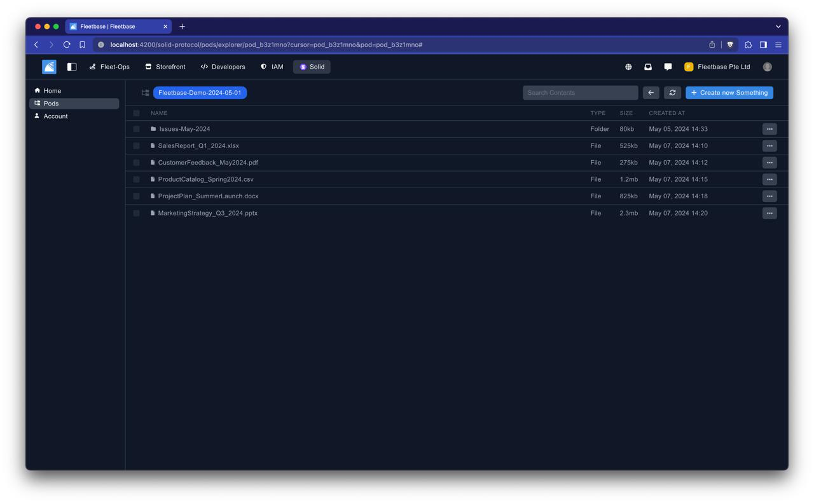Open MarketingStrategy_Q3_2024.pptx file name
The image size is (814, 504).
pyautogui.click(x=208, y=213)
